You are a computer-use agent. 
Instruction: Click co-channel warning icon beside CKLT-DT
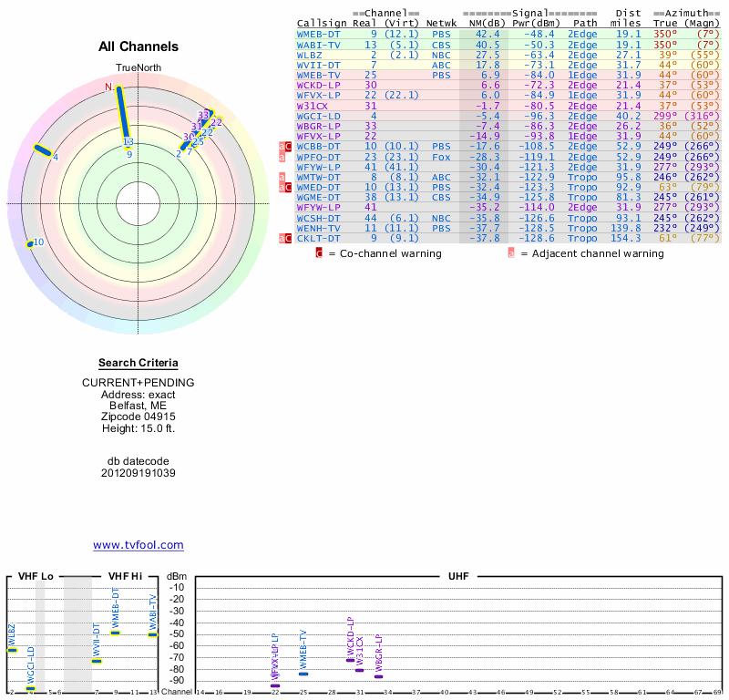289,239
